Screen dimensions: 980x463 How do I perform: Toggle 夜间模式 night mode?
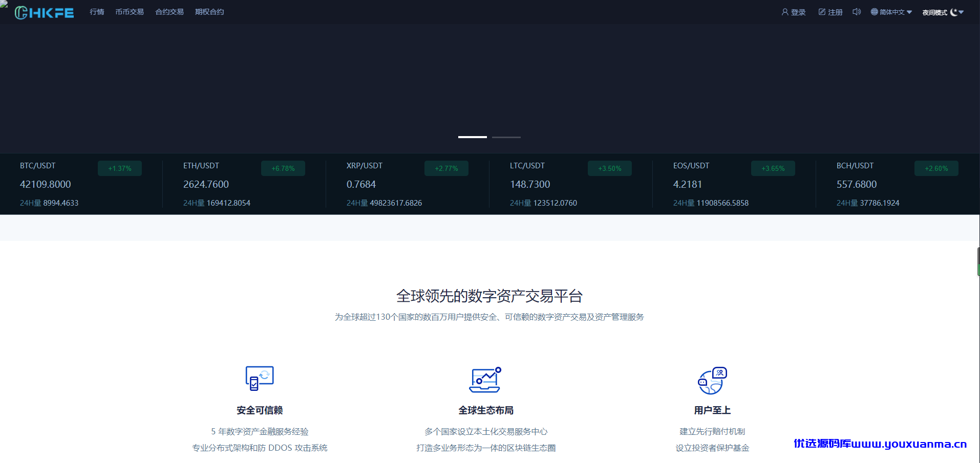click(943, 12)
